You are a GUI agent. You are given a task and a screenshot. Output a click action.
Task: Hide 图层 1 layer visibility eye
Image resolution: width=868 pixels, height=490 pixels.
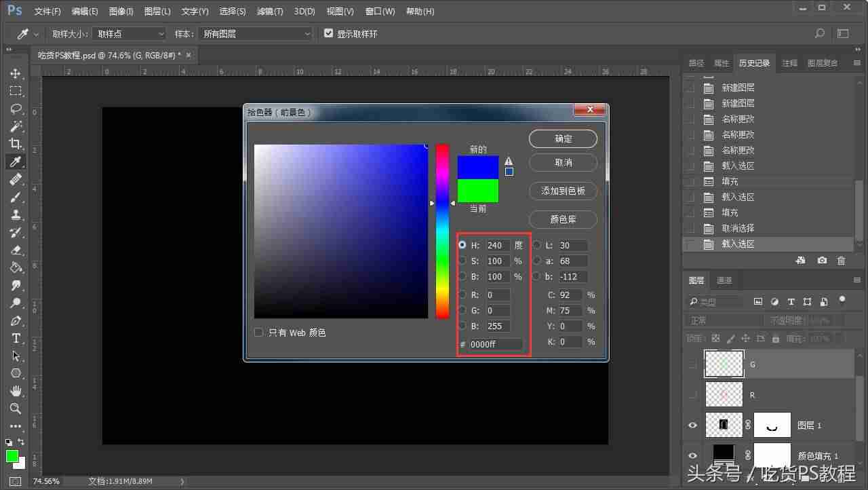[x=692, y=426]
